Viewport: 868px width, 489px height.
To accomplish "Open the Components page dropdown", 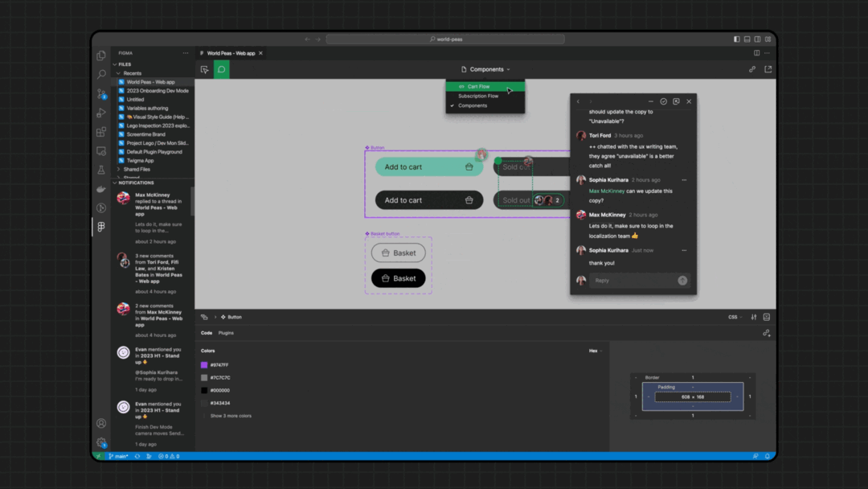I will pyautogui.click(x=485, y=69).
